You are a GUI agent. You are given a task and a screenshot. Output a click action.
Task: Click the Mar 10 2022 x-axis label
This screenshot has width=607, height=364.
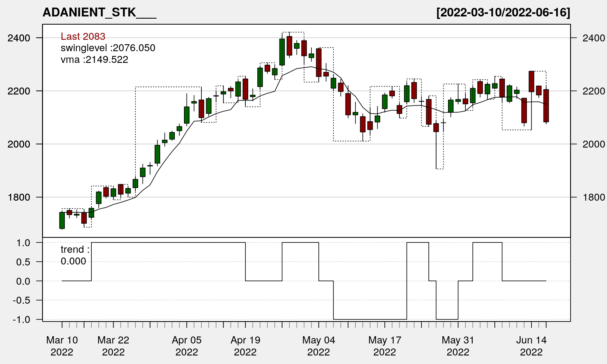62,346
